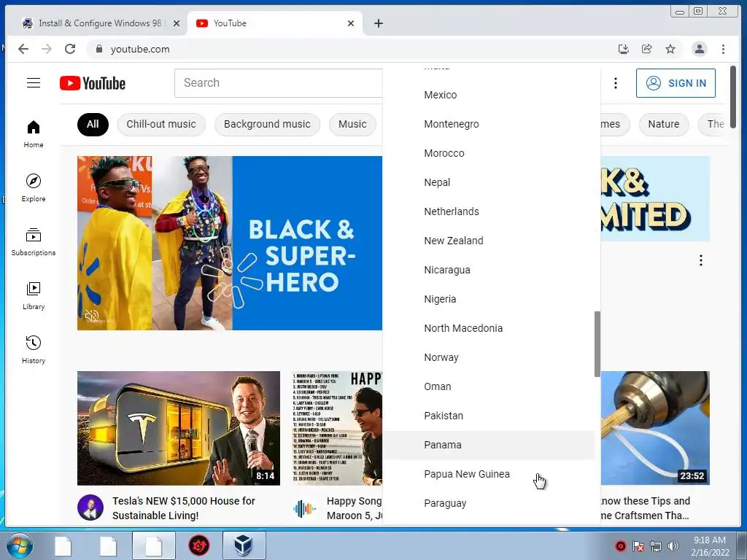Image resolution: width=747 pixels, height=560 pixels.
Task: Choose New Zealand as location
Action: point(489,241)
